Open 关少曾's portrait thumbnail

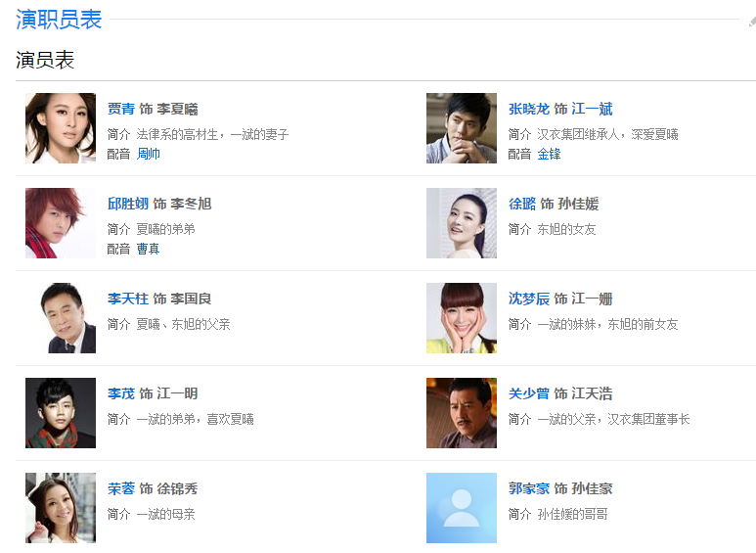click(462, 413)
